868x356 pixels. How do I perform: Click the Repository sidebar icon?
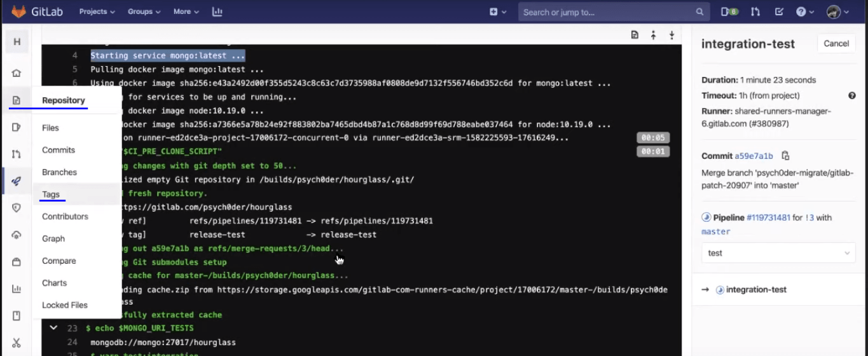[x=17, y=100]
